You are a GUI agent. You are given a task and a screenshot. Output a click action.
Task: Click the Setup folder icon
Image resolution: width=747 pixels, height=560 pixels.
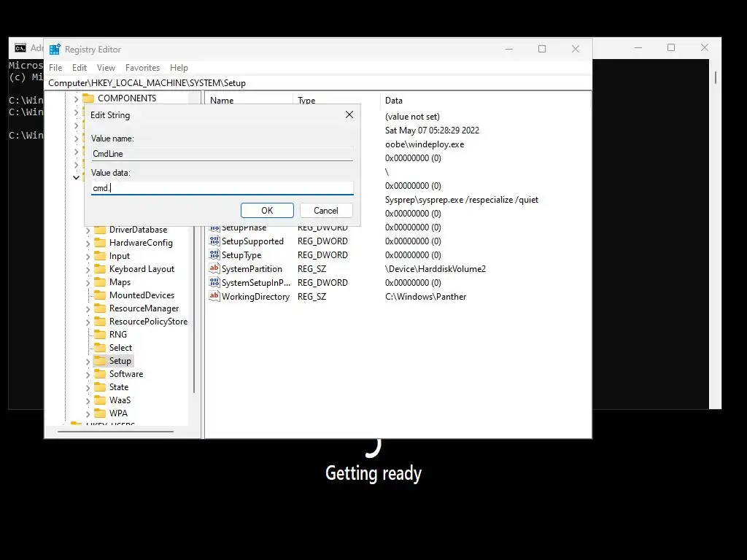(99, 360)
